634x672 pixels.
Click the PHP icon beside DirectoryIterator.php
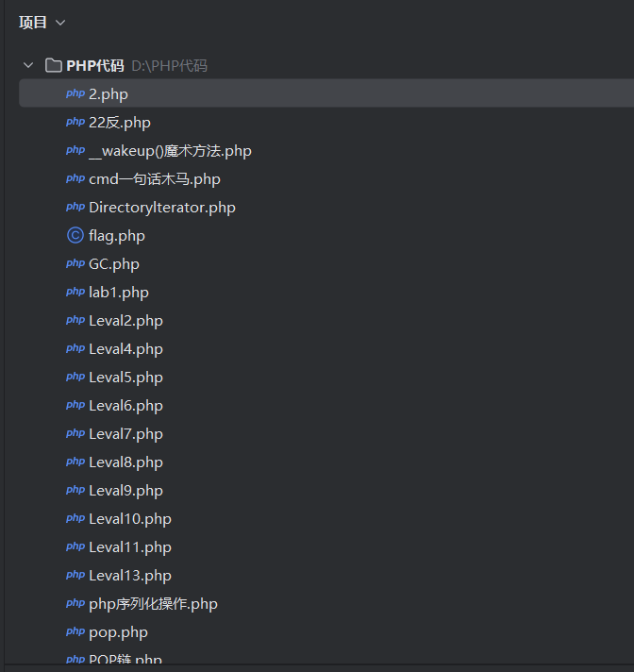(x=75, y=208)
